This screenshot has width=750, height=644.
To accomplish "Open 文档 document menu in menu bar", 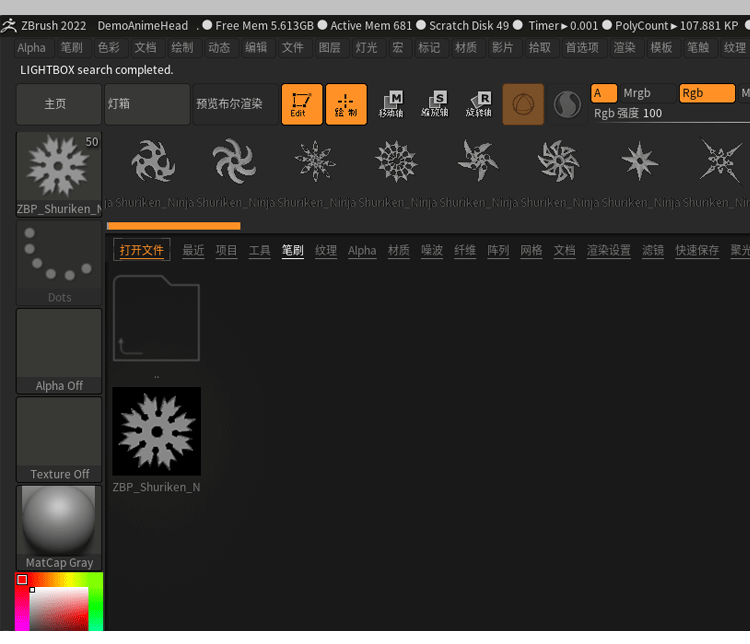I will pos(145,48).
